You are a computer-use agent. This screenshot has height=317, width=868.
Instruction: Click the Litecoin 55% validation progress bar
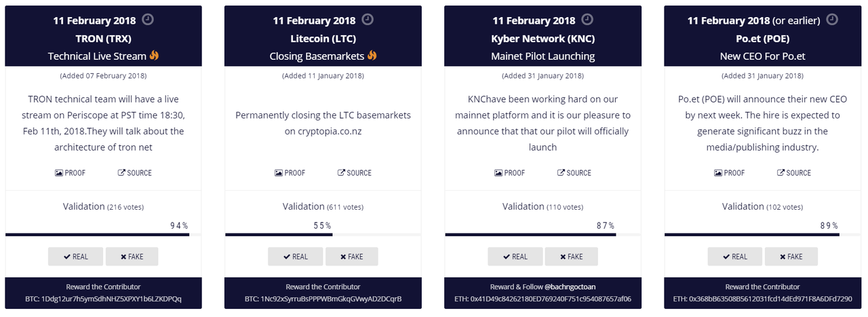pyautogui.click(x=279, y=235)
